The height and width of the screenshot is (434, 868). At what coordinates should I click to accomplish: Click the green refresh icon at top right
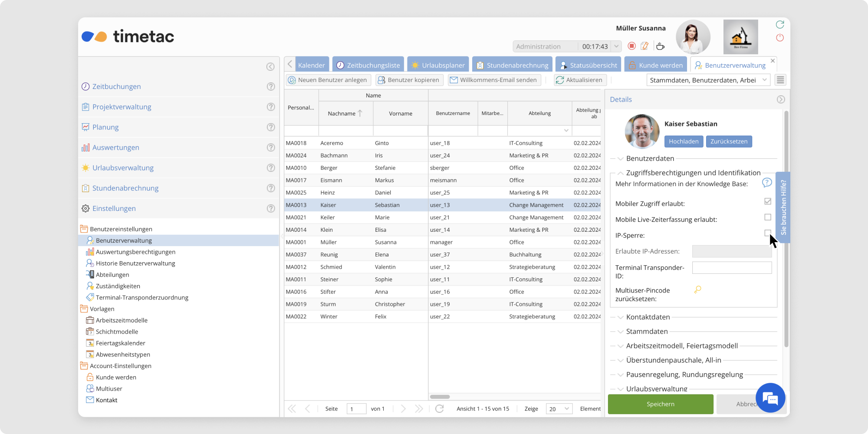(780, 24)
